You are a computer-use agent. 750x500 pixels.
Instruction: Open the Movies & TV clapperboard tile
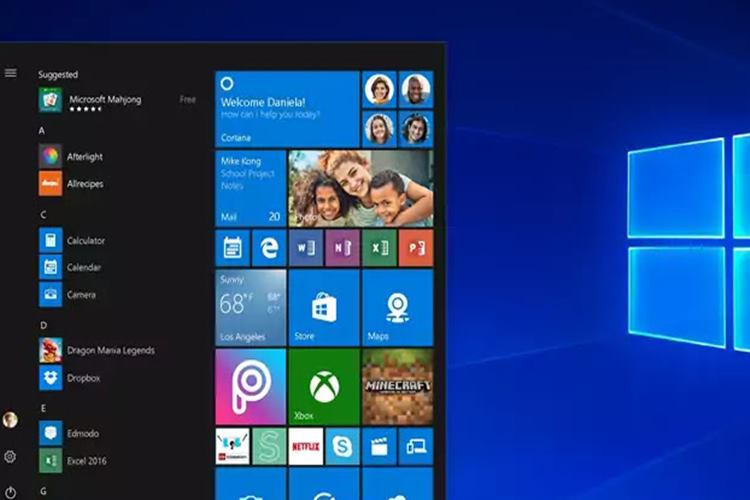click(x=379, y=446)
